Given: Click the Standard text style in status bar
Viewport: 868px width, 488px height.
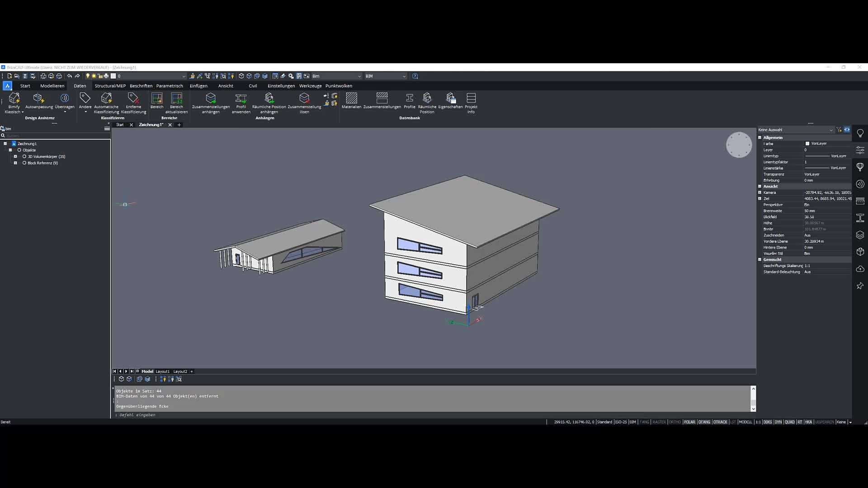Looking at the screenshot, I should point(604,422).
